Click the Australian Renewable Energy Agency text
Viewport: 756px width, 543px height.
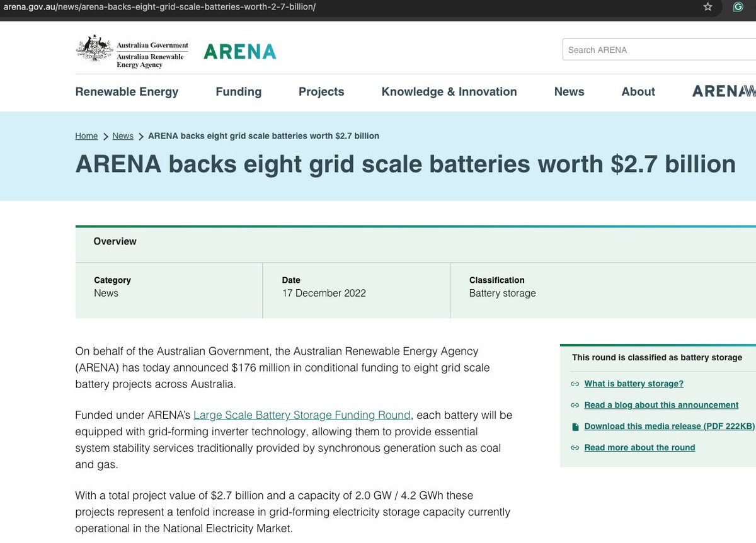(150, 60)
